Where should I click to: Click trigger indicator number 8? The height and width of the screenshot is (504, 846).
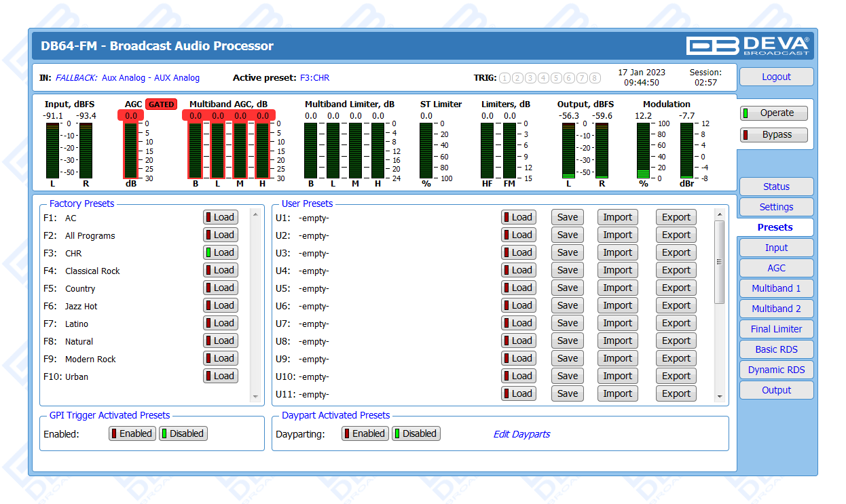[595, 78]
